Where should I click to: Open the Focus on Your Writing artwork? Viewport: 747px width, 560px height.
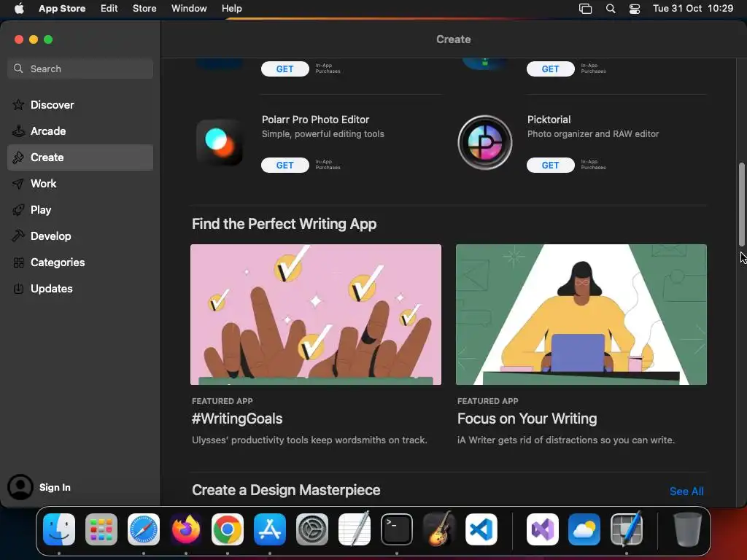click(x=581, y=314)
